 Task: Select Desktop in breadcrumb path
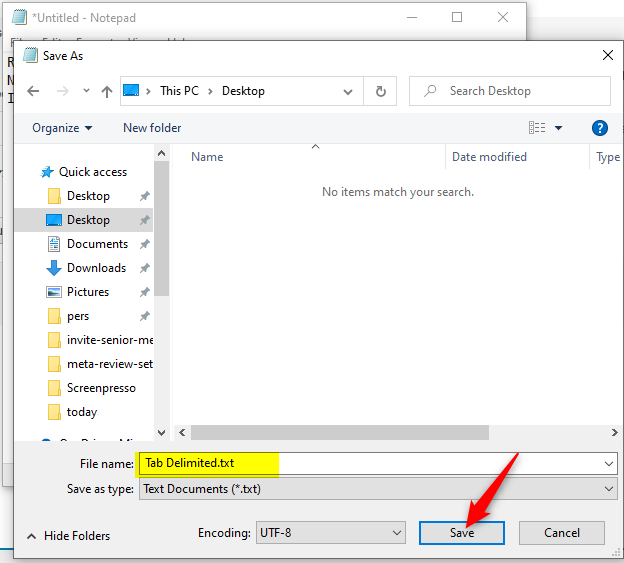[243, 91]
